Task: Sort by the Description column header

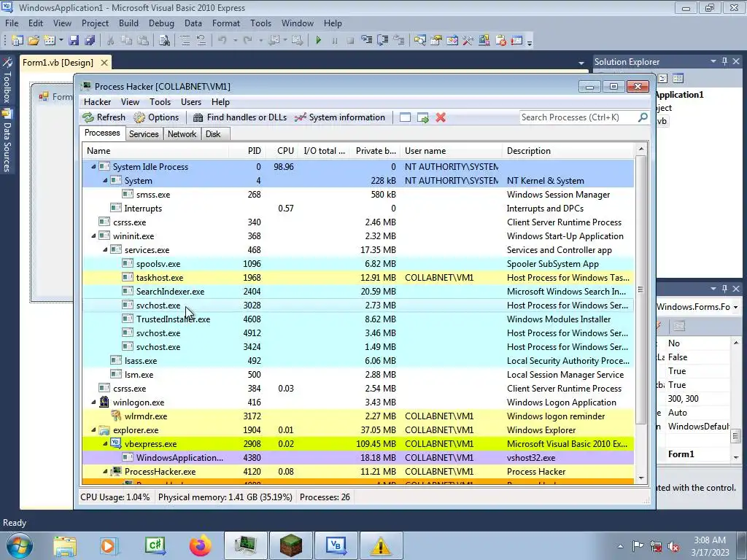Action: pos(568,150)
